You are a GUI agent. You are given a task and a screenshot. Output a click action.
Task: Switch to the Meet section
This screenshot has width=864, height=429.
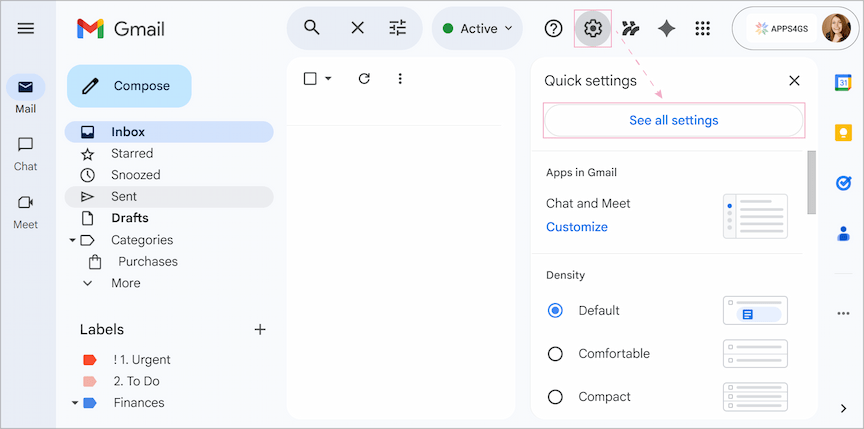(x=26, y=211)
